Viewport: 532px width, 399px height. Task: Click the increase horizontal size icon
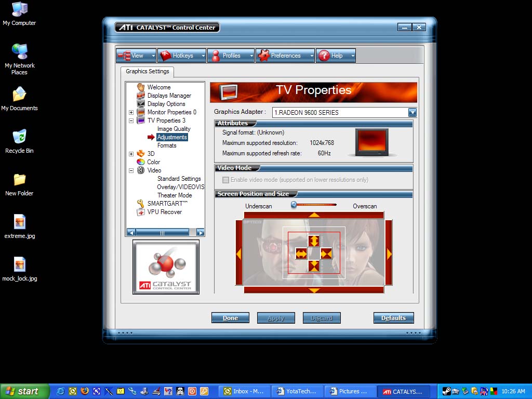coord(301,254)
